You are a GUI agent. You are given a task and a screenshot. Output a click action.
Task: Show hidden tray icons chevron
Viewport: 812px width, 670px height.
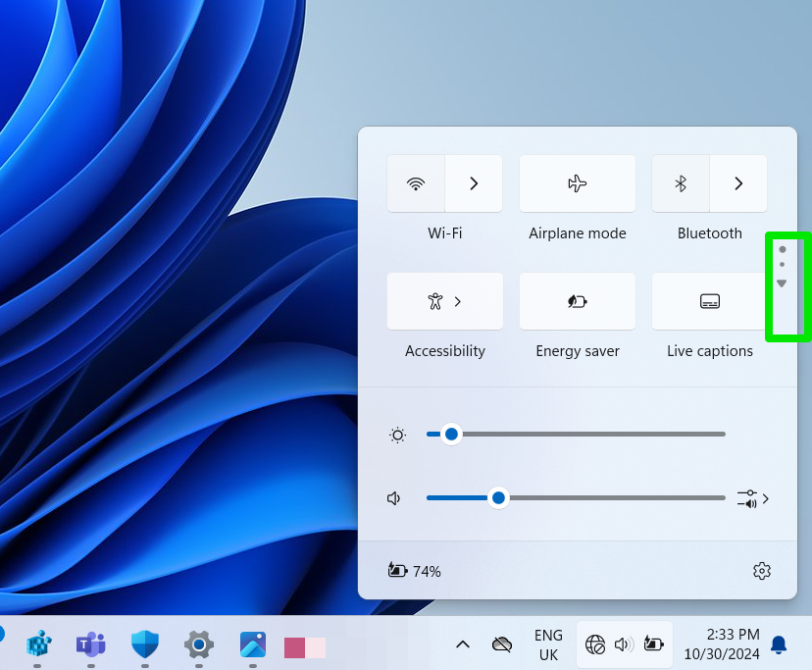click(x=463, y=644)
